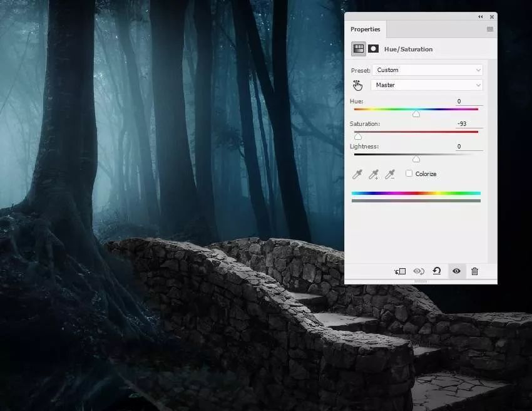532x411 pixels.
Task: Close the Properties panel
Action: [x=491, y=17]
